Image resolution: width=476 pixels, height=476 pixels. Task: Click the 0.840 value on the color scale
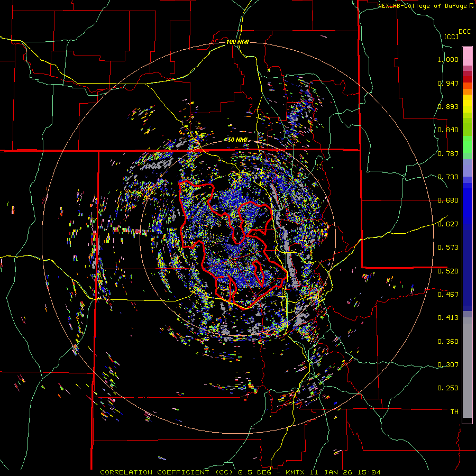(x=448, y=130)
